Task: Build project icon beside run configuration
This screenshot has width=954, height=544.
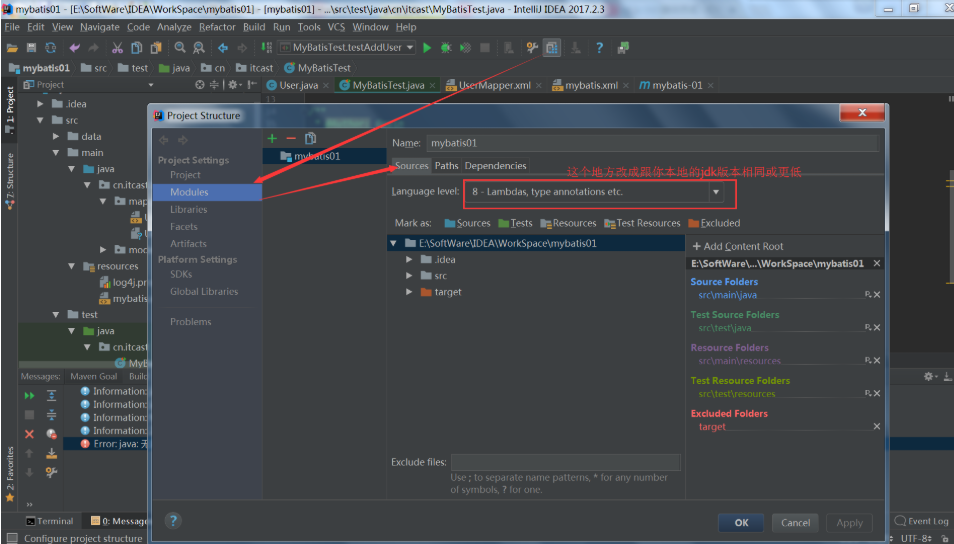Action: click(266, 47)
